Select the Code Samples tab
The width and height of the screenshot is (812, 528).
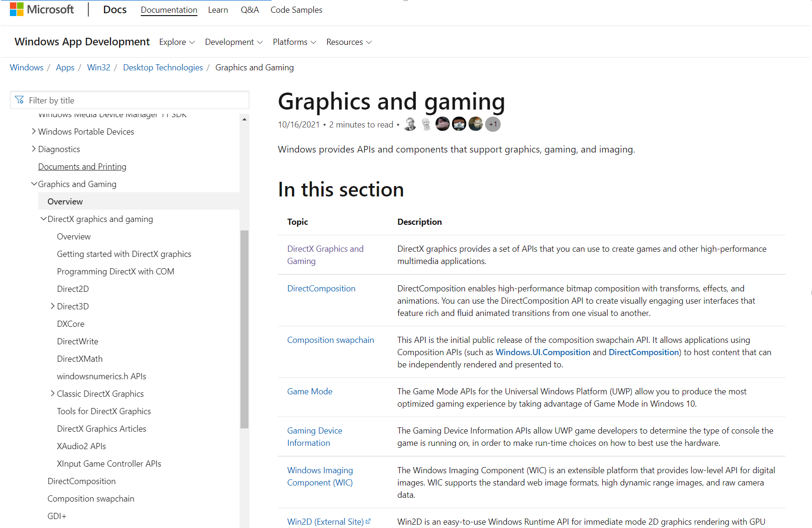[x=296, y=10]
